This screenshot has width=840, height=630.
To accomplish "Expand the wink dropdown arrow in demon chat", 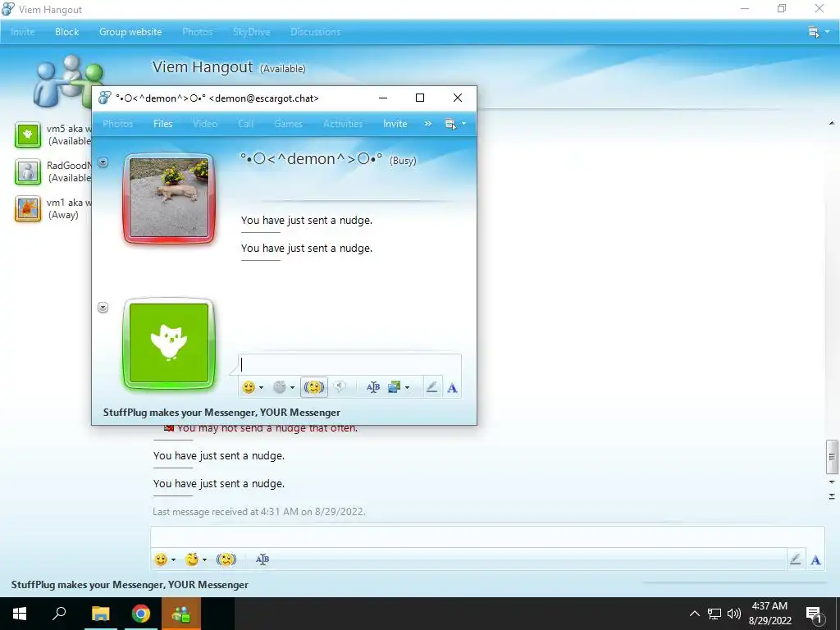I will click(x=292, y=387).
